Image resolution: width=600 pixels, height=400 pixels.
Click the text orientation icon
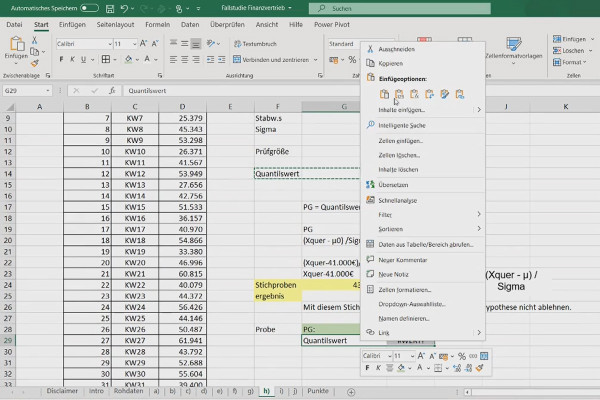pos(210,44)
